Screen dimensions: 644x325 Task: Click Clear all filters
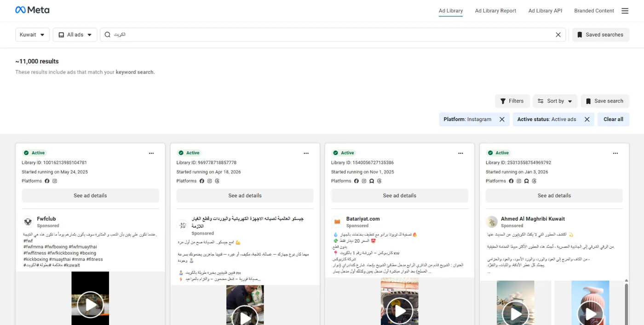(613, 119)
